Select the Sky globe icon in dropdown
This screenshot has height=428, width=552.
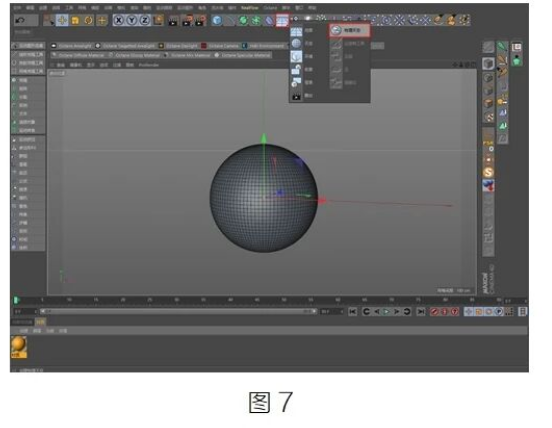tap(296, 43)
